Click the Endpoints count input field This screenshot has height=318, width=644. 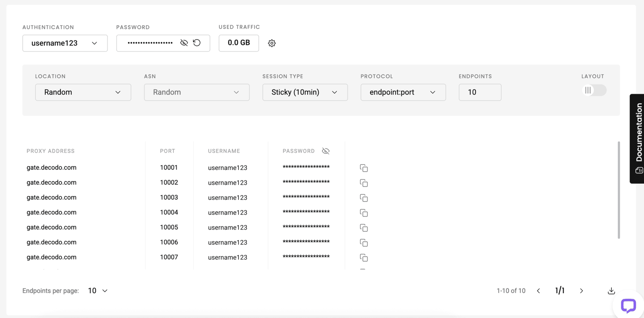pyautogui.click(x=480, y=92)
